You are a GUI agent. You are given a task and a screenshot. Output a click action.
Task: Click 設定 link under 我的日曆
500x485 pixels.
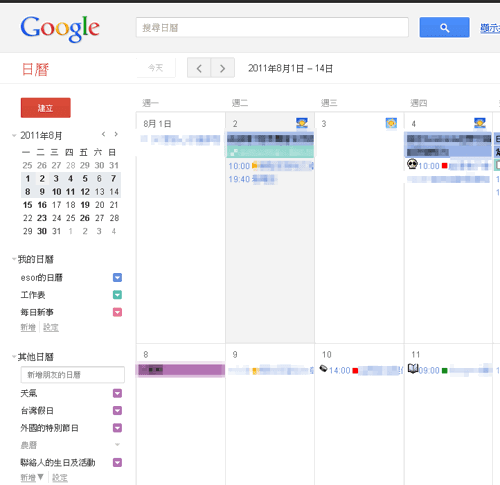pos(51,327)
